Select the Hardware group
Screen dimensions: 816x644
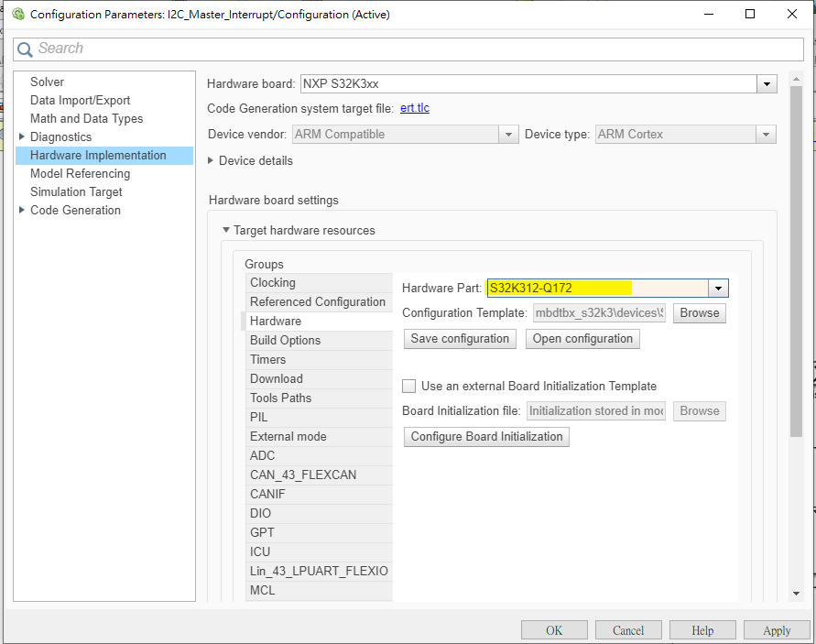[x=319, y=322]
